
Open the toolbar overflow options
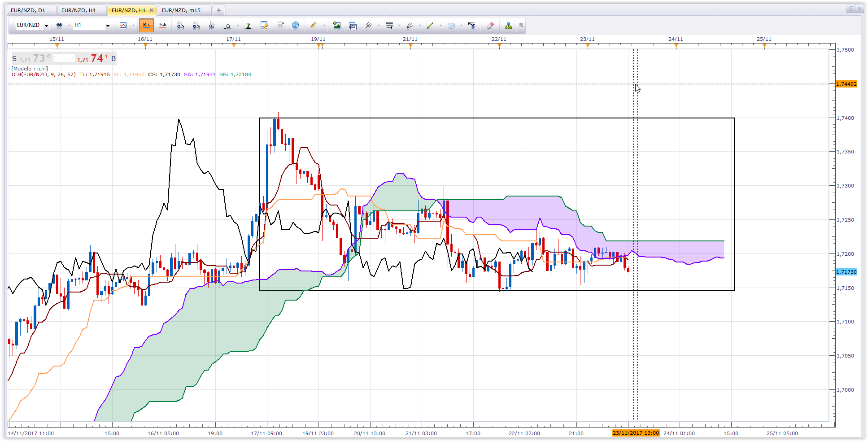[x=521, y=25]
